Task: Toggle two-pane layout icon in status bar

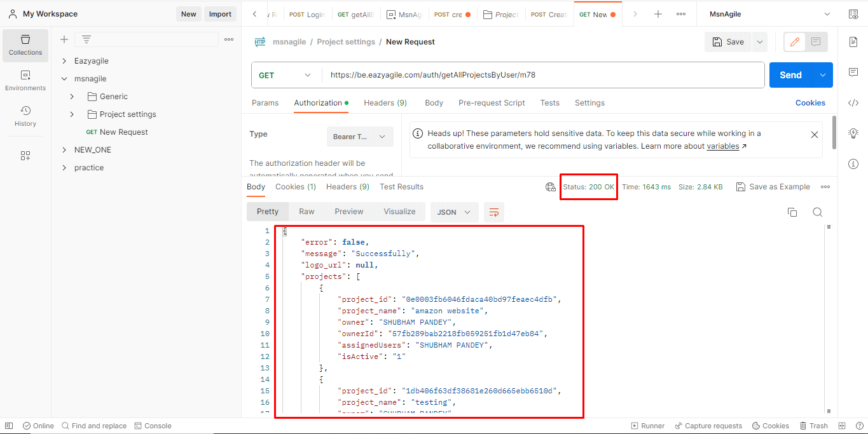Action: coord(842,426)
